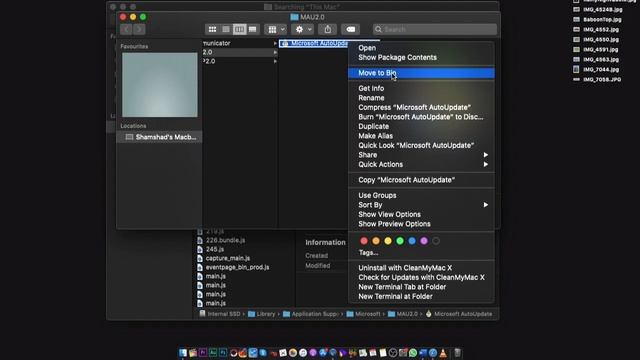The width and height of the screenshot is (640, 360).
Task: Choose Check for Updates with CleanMyMac X
Action: tap(421, 278)
